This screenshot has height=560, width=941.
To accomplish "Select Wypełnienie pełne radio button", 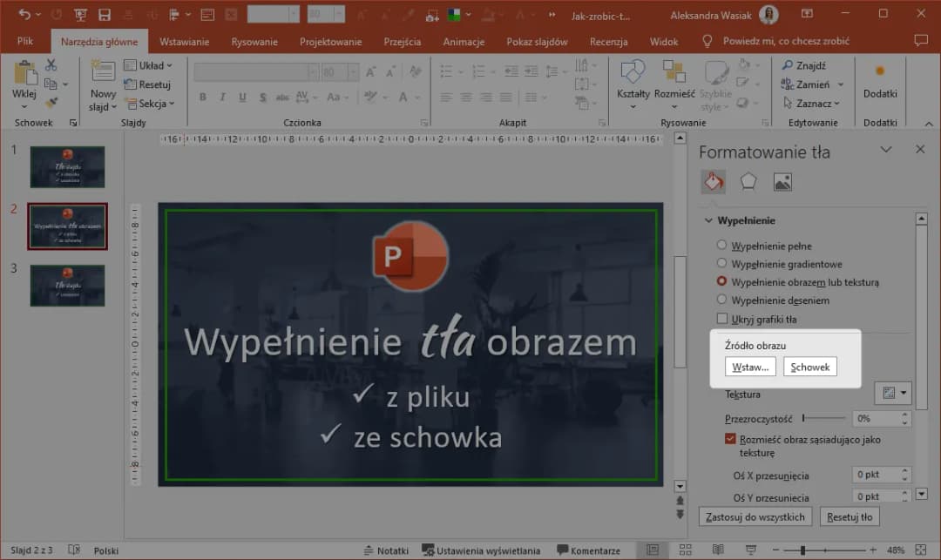I will point(721,246).
